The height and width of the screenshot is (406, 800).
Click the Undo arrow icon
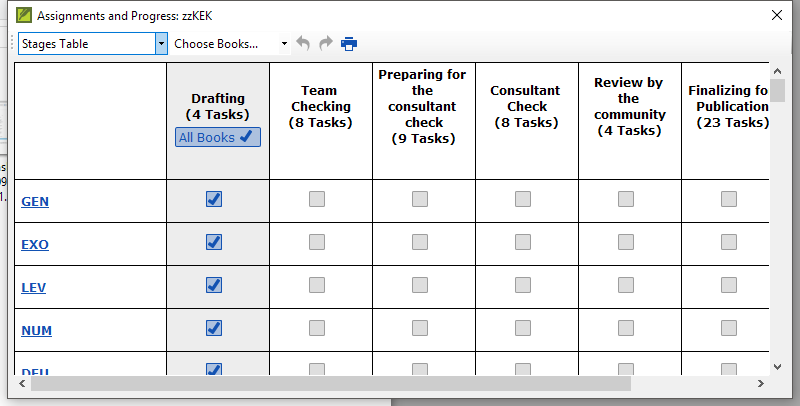point(303,43)
